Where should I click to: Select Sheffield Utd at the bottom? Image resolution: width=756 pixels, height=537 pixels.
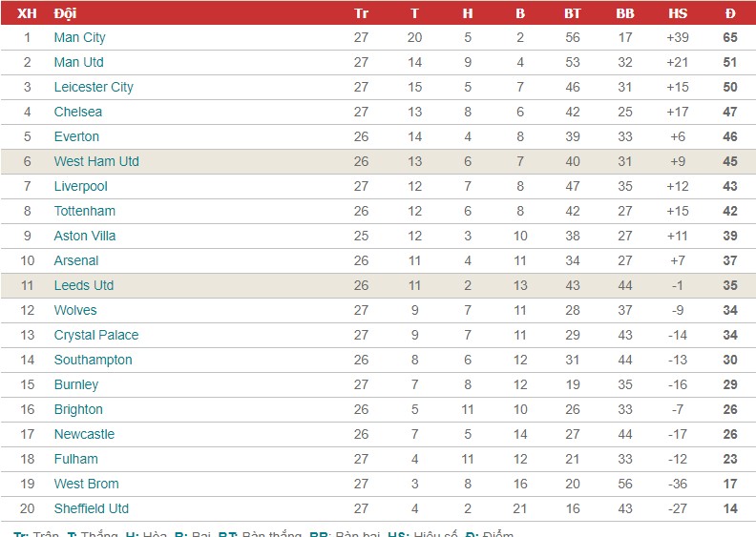pos(91,508)
